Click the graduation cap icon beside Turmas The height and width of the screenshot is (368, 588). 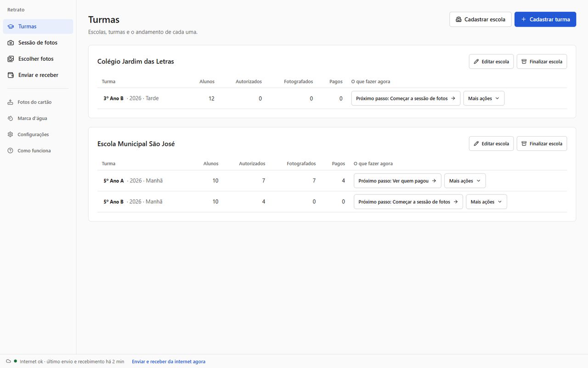(x=11, y=26)
